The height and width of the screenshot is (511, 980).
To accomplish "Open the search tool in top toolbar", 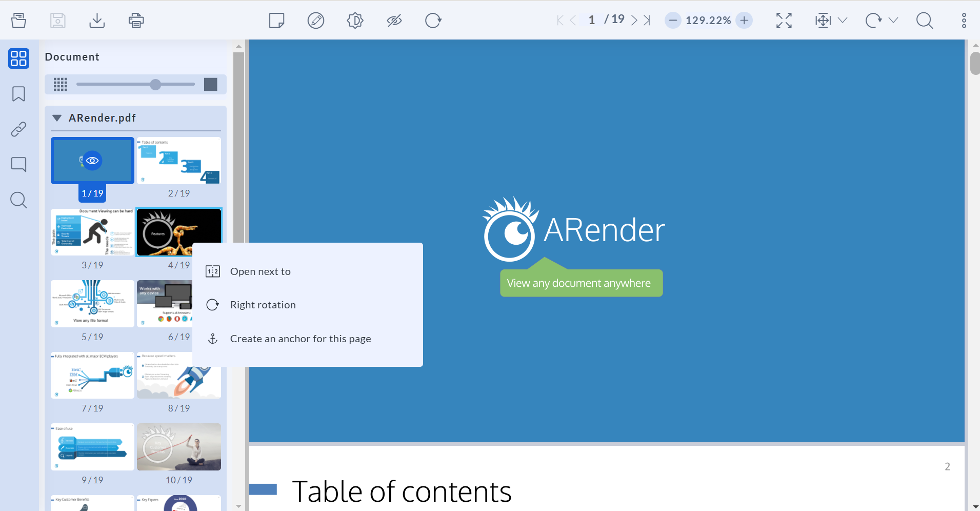I will click(924, 21).
